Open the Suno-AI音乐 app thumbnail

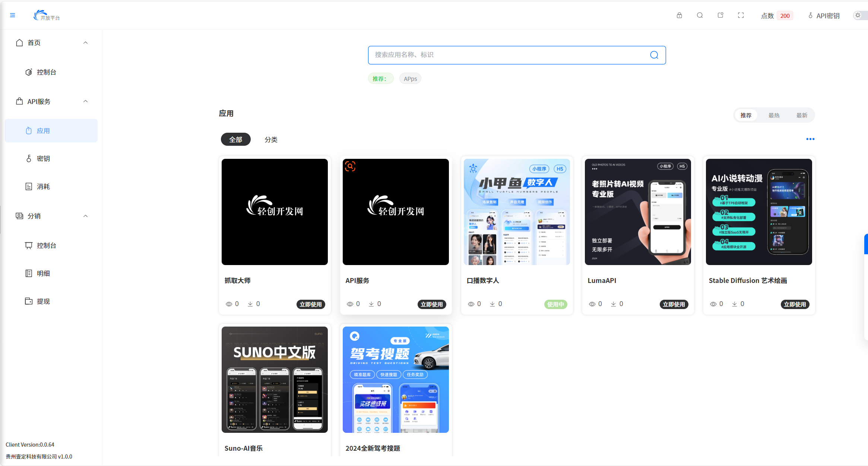pyautogui.click(x=275, y=380)
